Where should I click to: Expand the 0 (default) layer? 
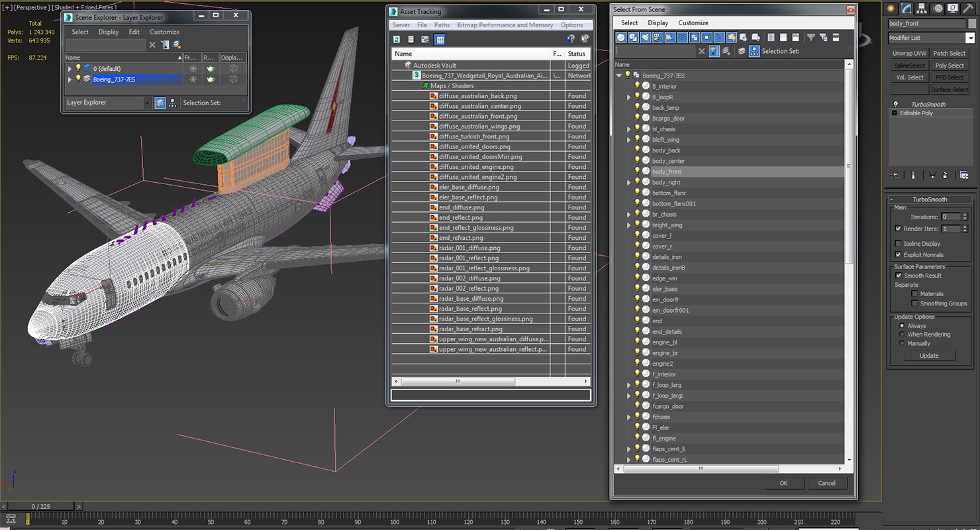point(70,68)
